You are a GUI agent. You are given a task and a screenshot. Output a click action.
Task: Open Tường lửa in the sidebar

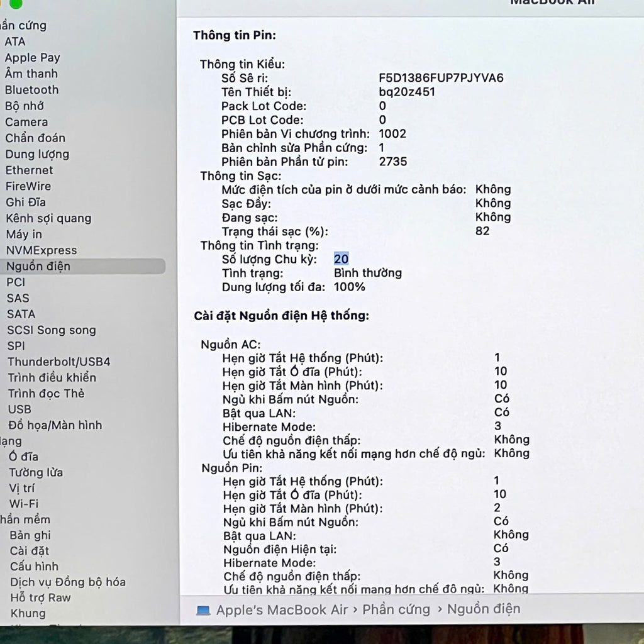(x=36, y=472)
